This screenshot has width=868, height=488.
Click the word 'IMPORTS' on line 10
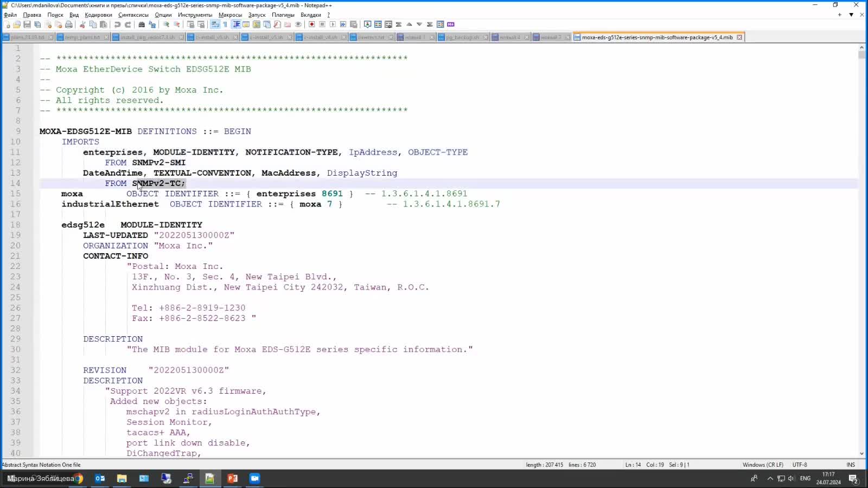(80, 142)
